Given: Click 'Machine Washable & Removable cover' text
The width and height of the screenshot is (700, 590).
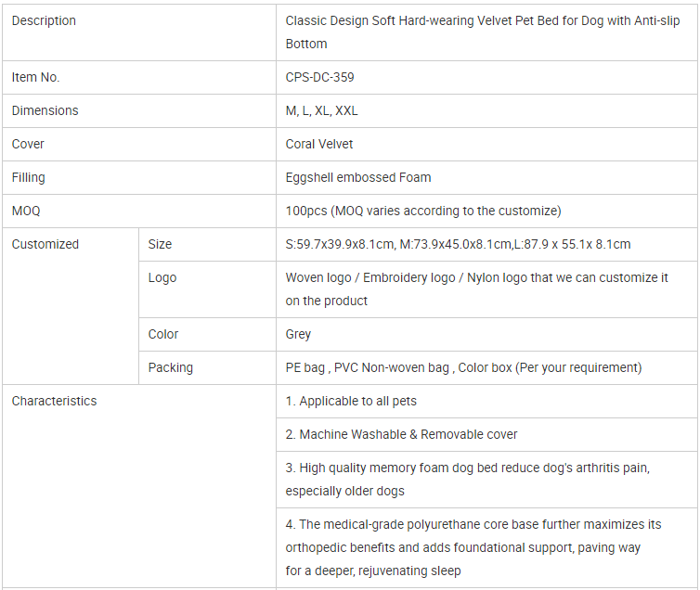Looking at the screenshot, I should 401,435.
